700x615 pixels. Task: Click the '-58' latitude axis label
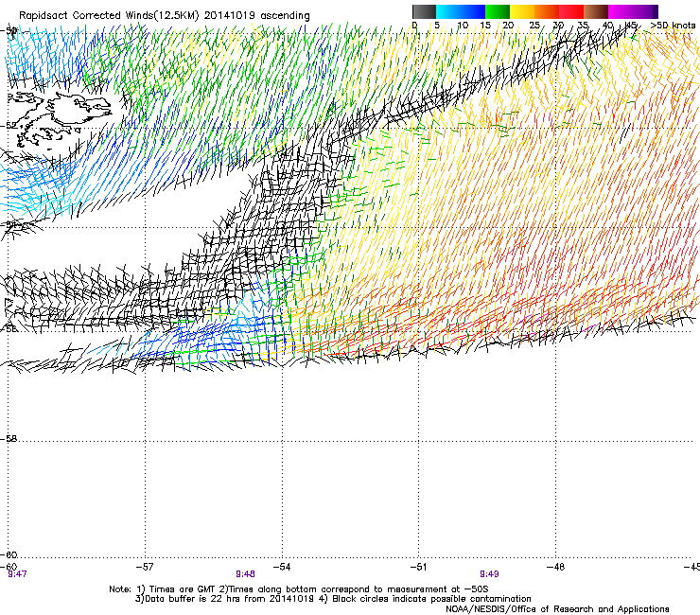[9, 439]
